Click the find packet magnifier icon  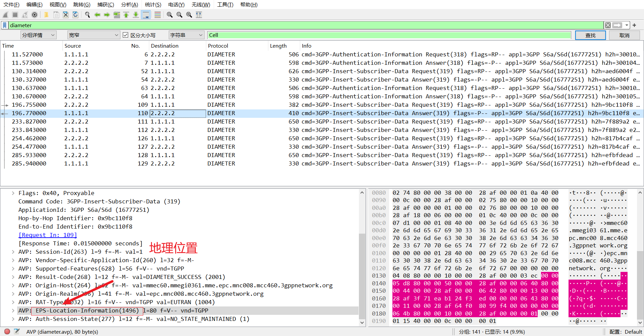(x=88, y=15)
